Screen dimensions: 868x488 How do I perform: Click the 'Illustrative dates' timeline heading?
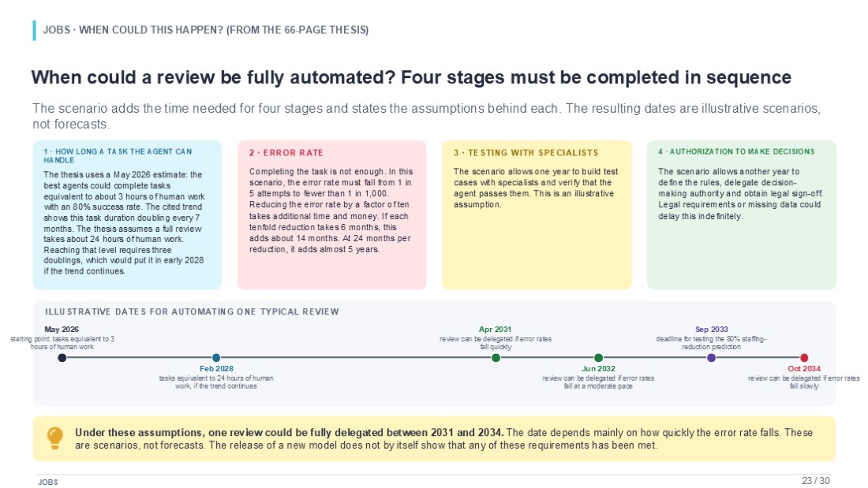pyautogui.click(x=192, y=311)
